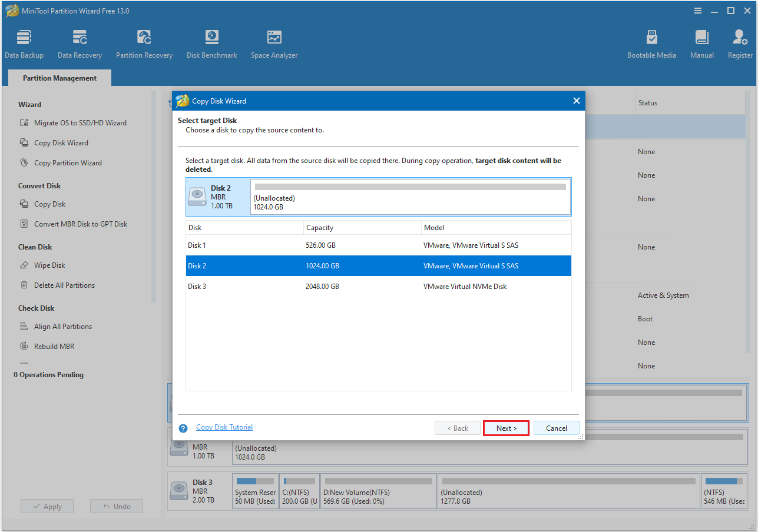
Task: Open the Data Recovery tool
Action: [x=80, y=43]
